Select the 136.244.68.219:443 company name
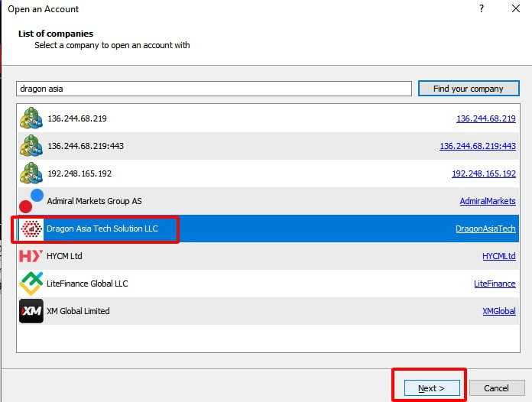This screenshot has width=532, height=402. (x=86, y=146)
